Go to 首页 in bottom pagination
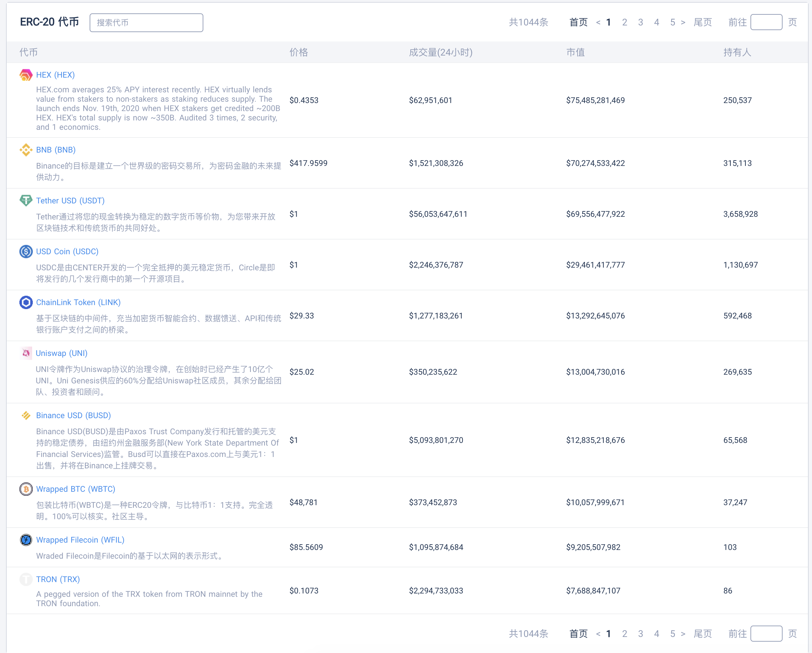 pos(579,634)
